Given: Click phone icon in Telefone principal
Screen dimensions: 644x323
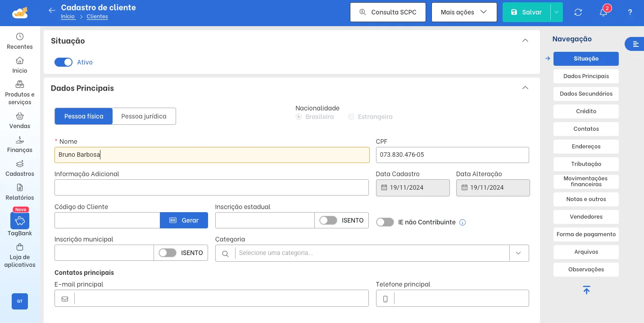Looking at the screenshot, I should click(385, 299).
